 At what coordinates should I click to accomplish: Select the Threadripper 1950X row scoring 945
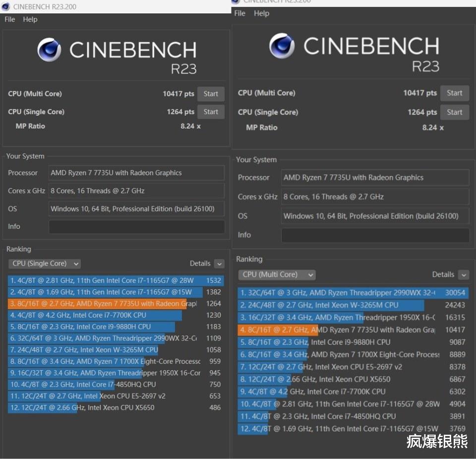[x=116, y=373]
